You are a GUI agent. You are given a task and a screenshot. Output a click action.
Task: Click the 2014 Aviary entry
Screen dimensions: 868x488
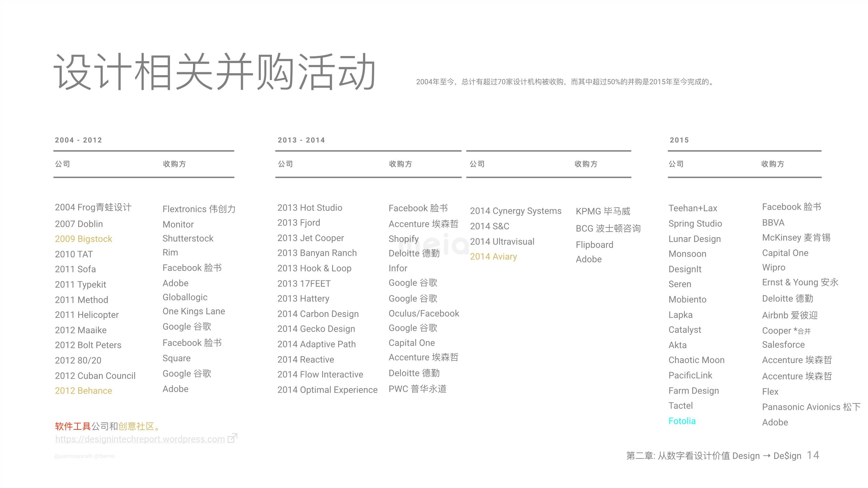[x=493, y=257]
